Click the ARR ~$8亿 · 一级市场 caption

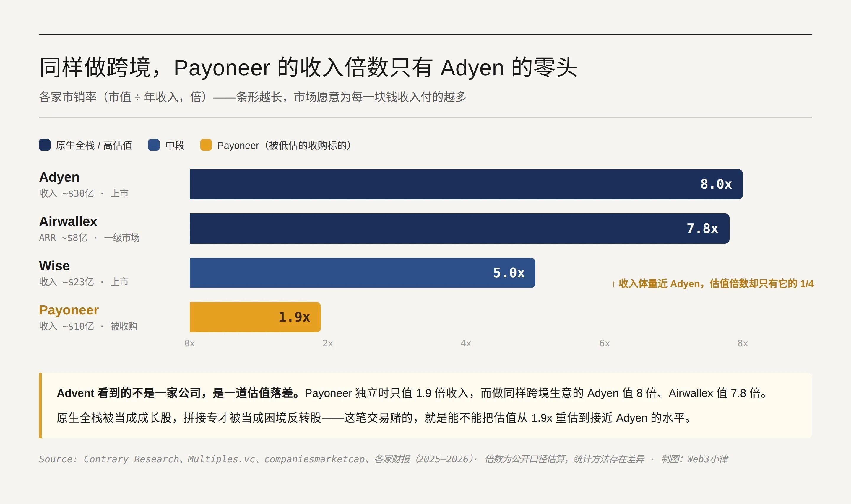pyautogui.click(x=89, y=237)
